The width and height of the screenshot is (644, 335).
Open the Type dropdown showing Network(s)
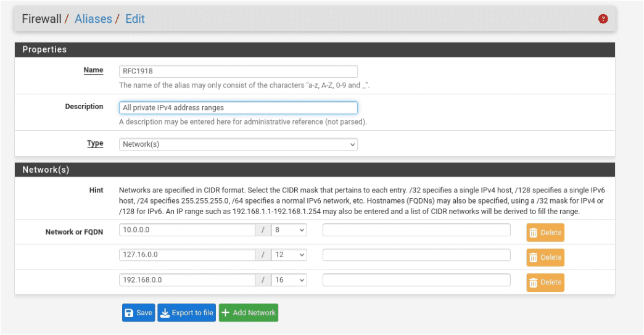(238, 144)
